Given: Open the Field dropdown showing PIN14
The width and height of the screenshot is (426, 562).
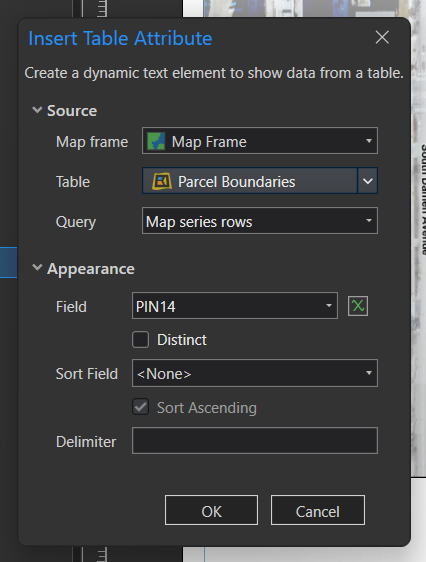Looking at the screenshot, I should (235, 305).
